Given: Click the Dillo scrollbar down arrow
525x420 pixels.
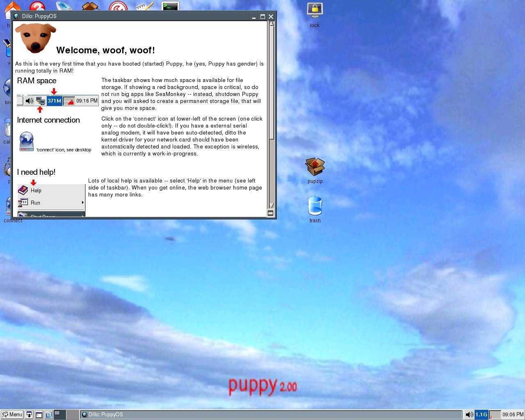Looking at the screenshot, I should coord(271,206).
